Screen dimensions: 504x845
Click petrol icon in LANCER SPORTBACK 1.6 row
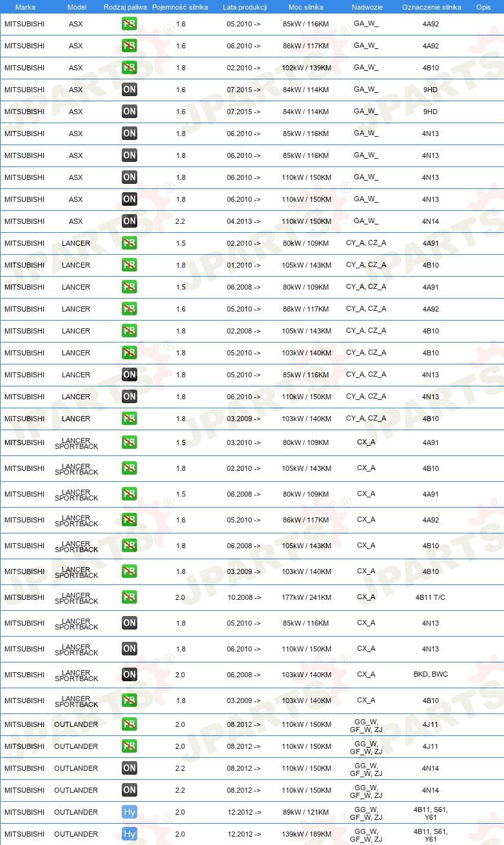pos(130,520)
